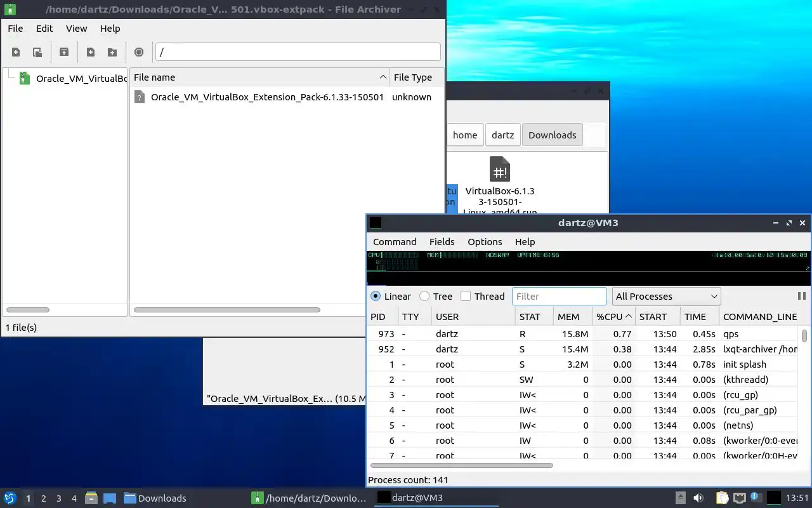Open the Edit menu in File Archiver

44,29
